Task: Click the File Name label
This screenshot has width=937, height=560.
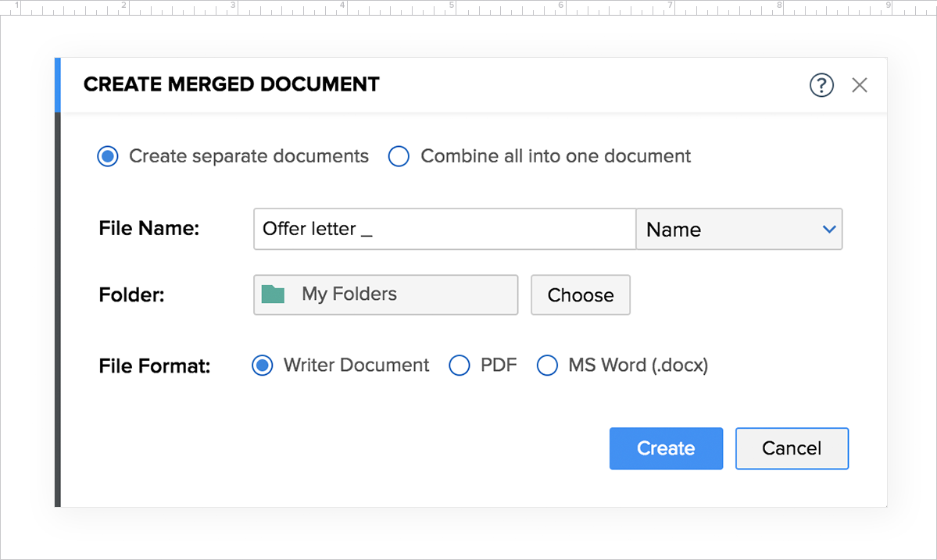Action: click(x=149, y=229)
